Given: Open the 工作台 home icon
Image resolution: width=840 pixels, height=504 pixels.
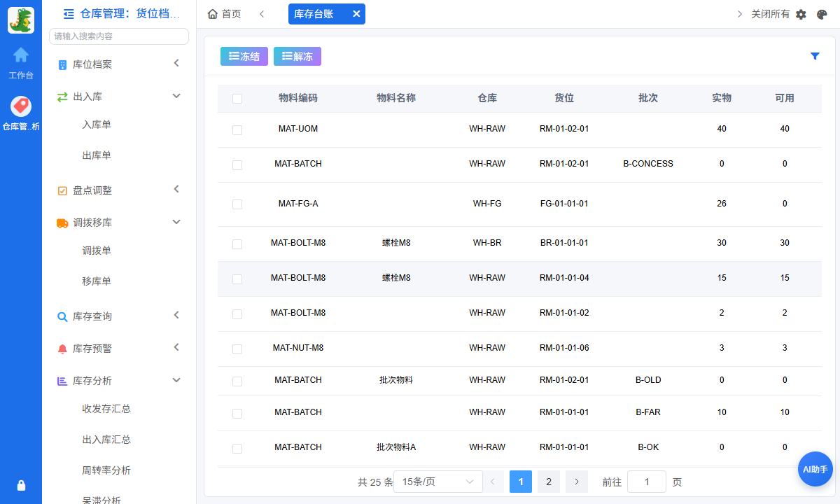Looking at the screenshot, I should (21, 55).
